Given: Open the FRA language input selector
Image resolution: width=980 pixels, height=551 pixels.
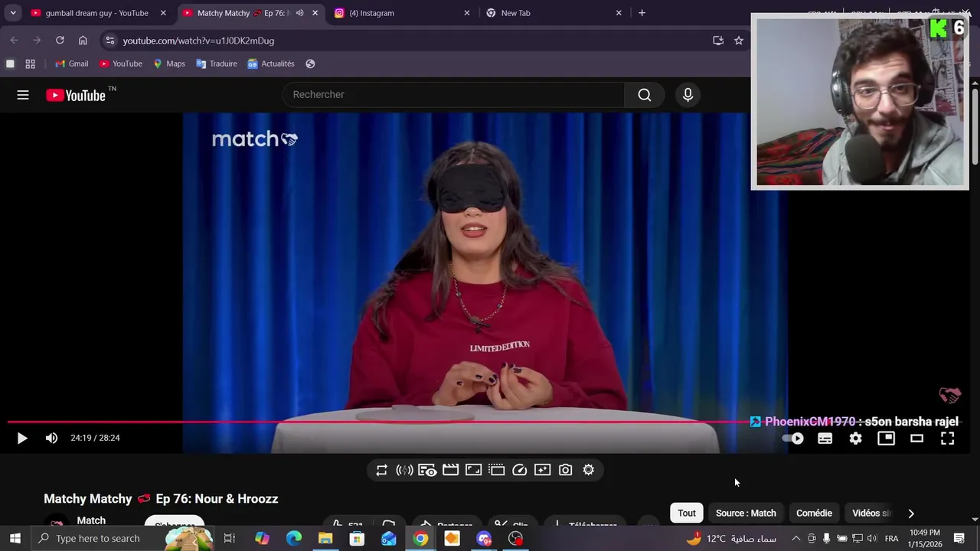Looking at the screenshot, I should pyautogui.click(x=891, y=539).
